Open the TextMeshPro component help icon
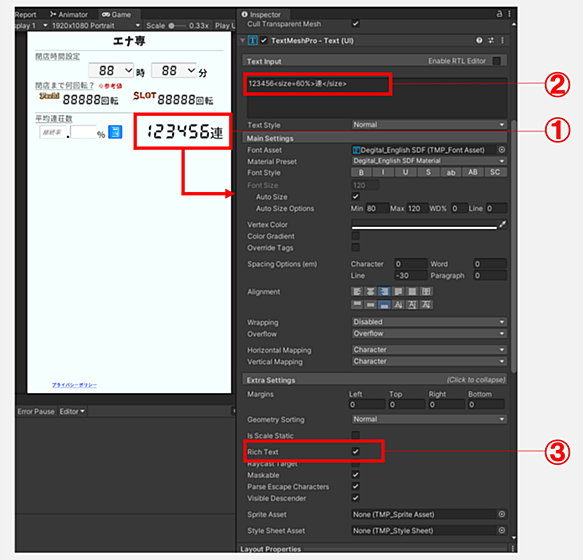The height and width of the screenshot is (560, 586). [x=479, y=40]
